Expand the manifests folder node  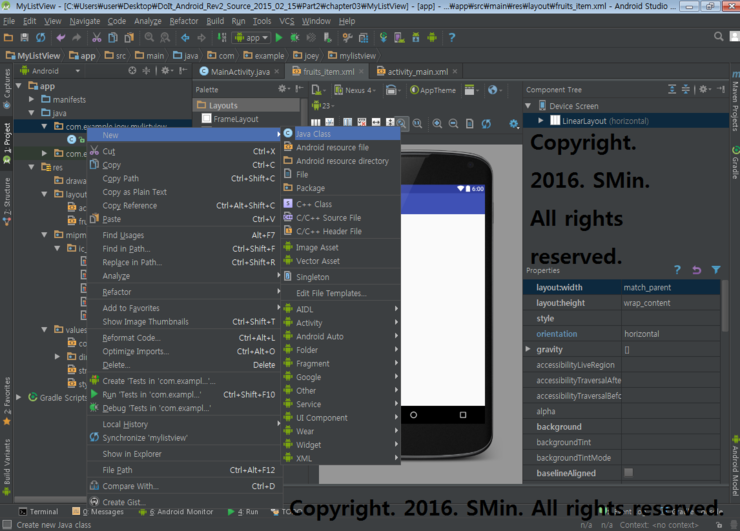(31, 100)
